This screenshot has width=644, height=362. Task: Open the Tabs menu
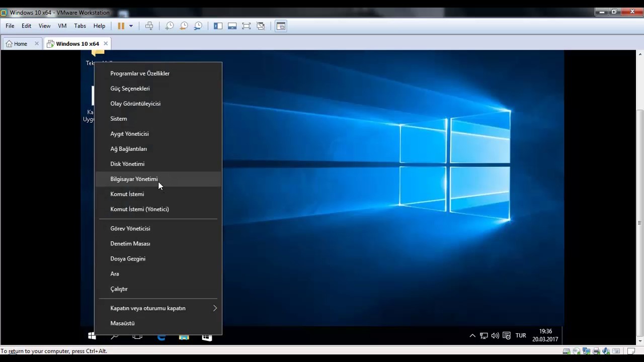(x=80, y=26)
